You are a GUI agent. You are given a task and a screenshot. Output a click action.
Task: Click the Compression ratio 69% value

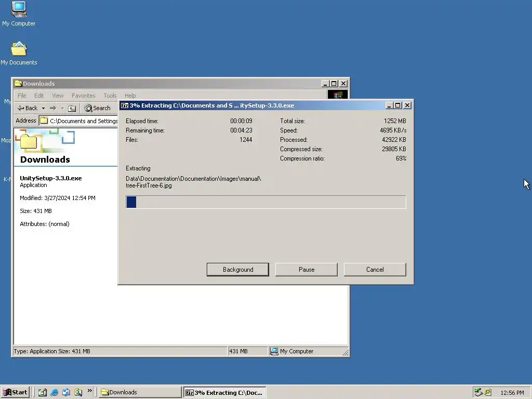click(x=401, y=158)
